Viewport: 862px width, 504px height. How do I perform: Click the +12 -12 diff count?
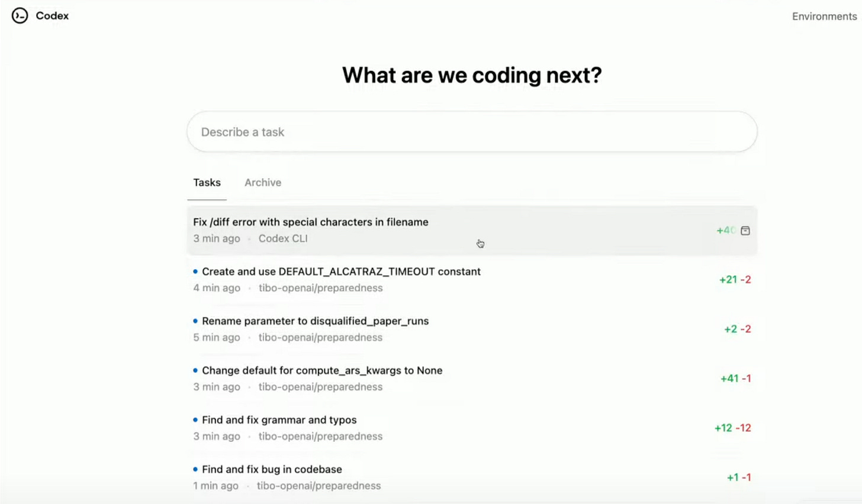pos(732,428)
